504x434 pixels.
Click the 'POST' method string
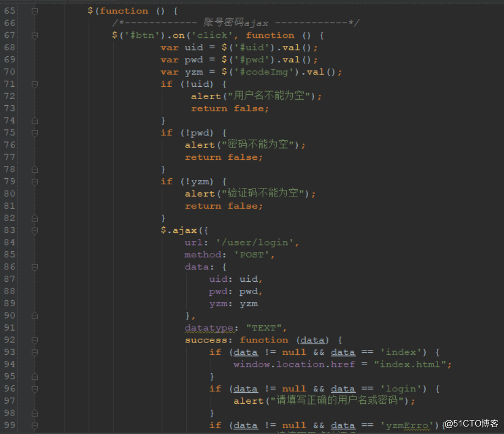(251, 255)
